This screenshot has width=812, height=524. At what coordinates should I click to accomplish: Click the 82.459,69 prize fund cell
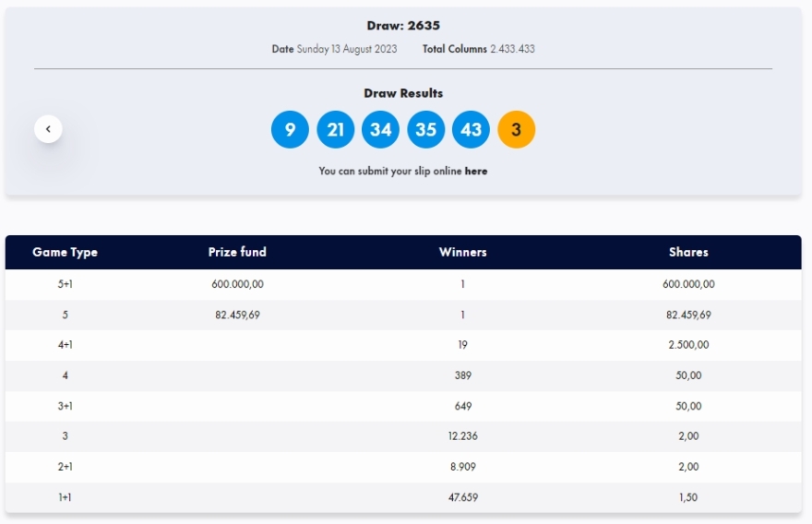237,315
